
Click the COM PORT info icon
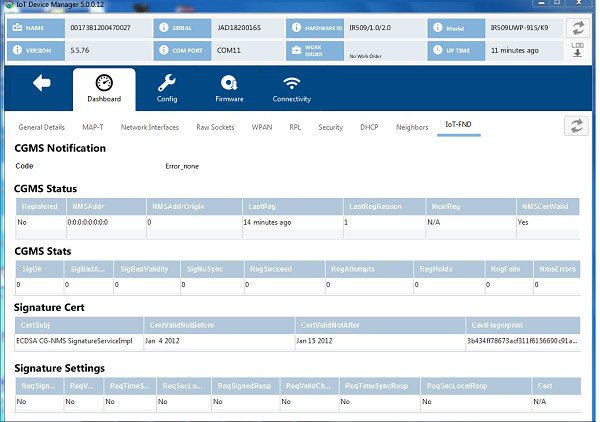click(164, 50)
